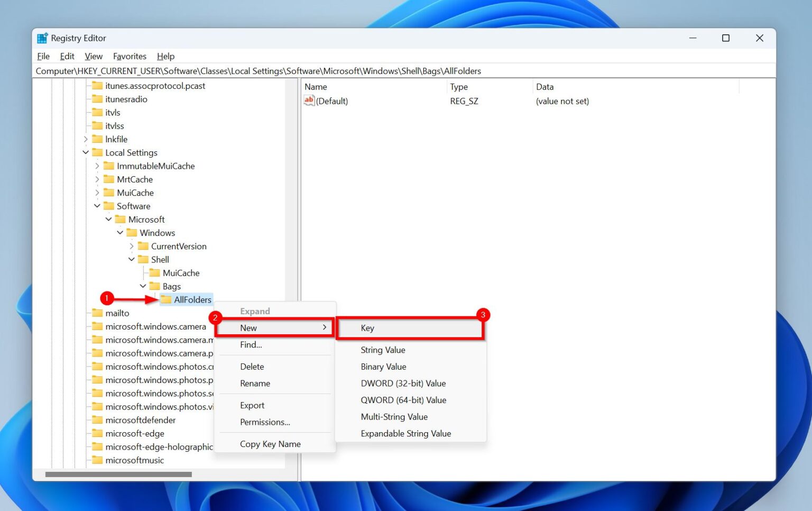Click Copy Key Name in the context menu

tap(270, 444)
